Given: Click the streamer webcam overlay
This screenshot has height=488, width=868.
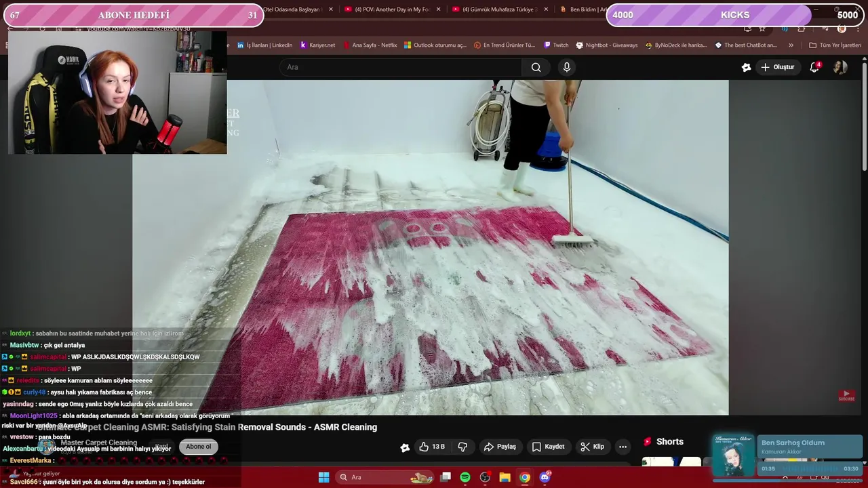Looking at the screenshot, I should click(x=117, y=93).
